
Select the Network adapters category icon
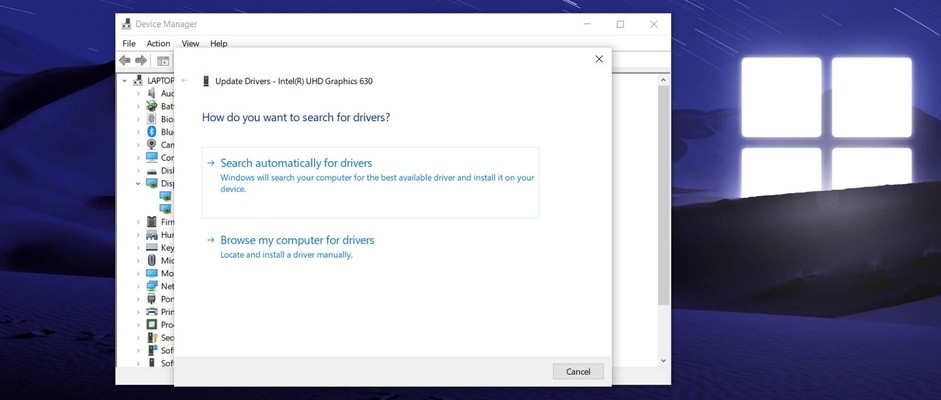[151, 286]
